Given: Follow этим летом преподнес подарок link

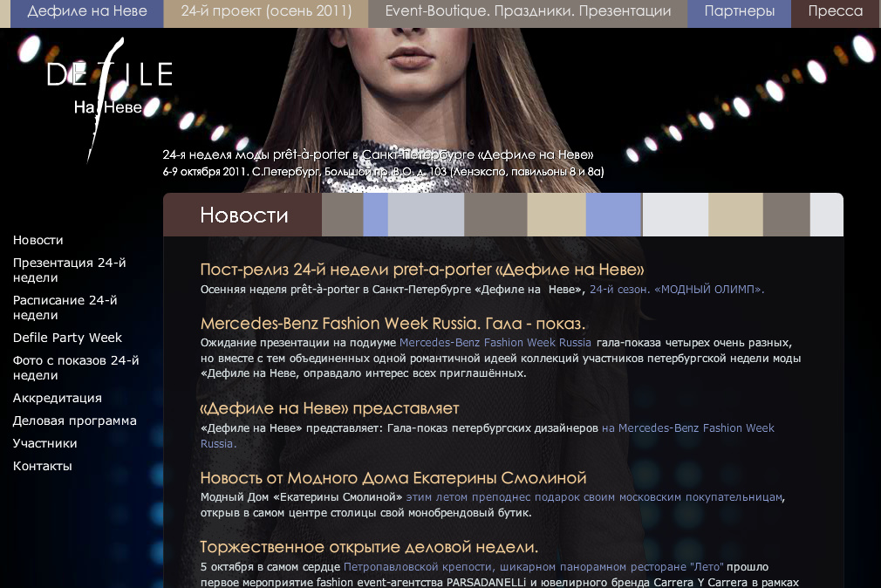Looking at the screenshot, I should pyautogui.click(x=594, y=497).
